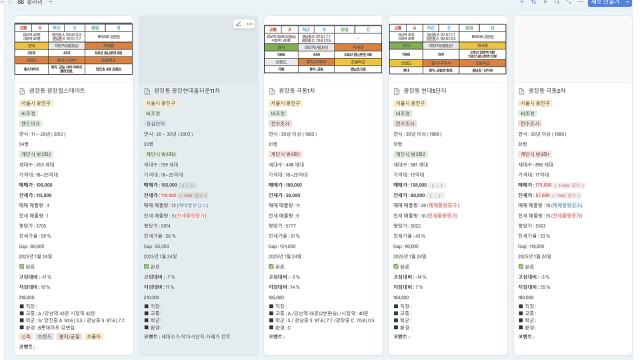This screenshot has height=360, width=640.
Task: Click the 서울시 광진구 tag on the 극동2차 card
Action: pyautogui.click(x=535, y=103)
